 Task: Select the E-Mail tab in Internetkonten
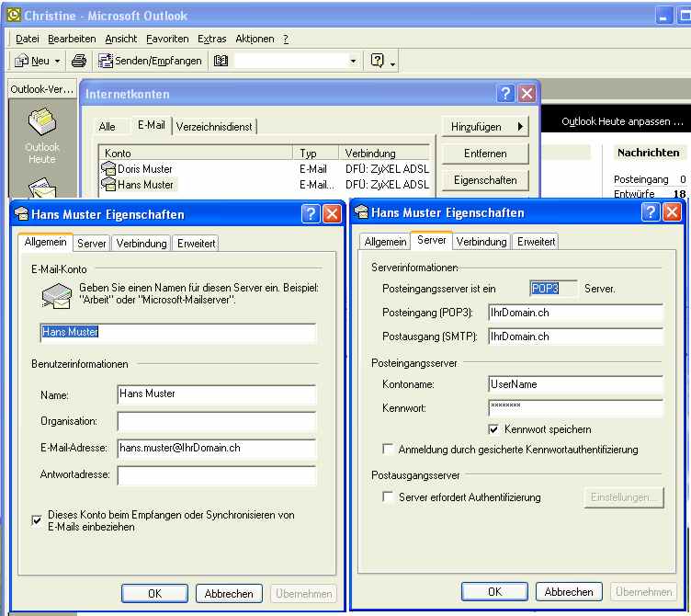[151, 125]
